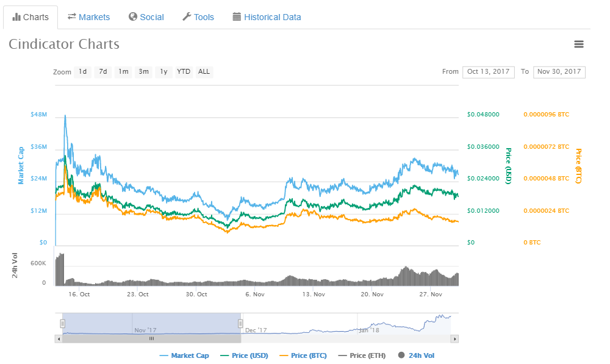Viewport: 610px width, 364px height.
Task: Click the Price (BTC) vertical axis title
Action: coord(578,166)
